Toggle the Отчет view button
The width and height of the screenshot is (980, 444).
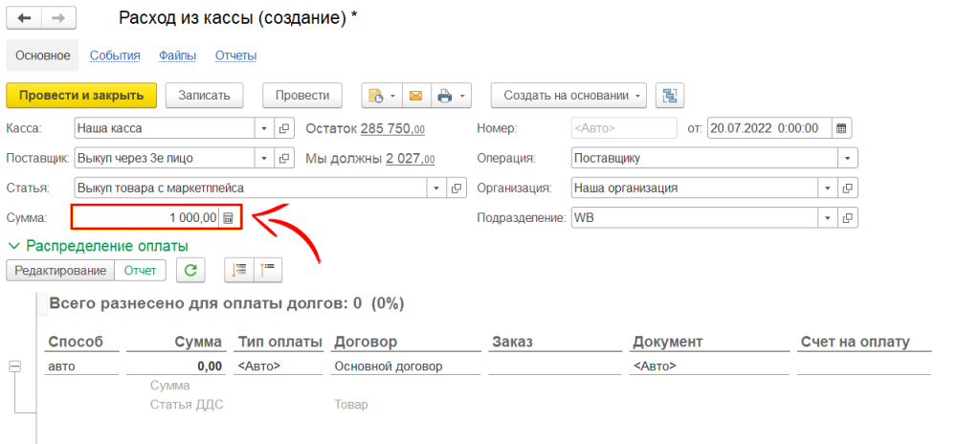140,271
